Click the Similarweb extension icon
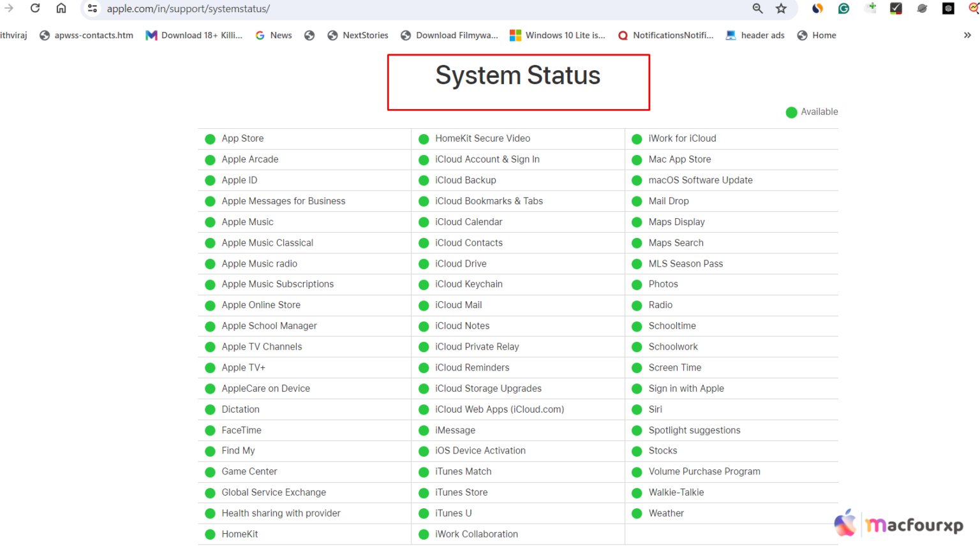The width and height of the screenshot is (980, 553). 817,8
